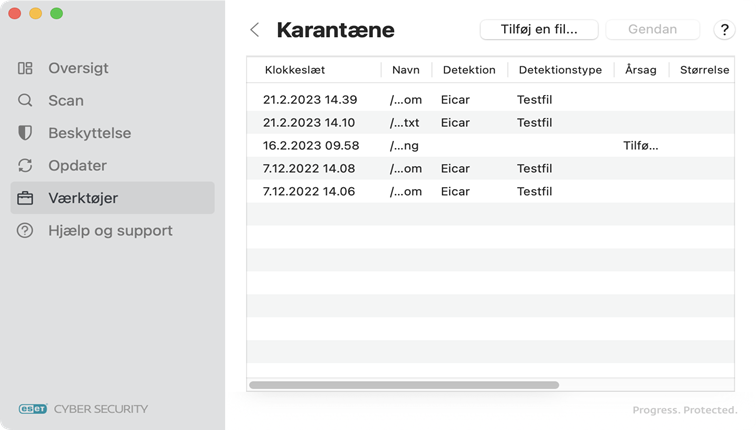Click the Gendan button

click(652, 29)
